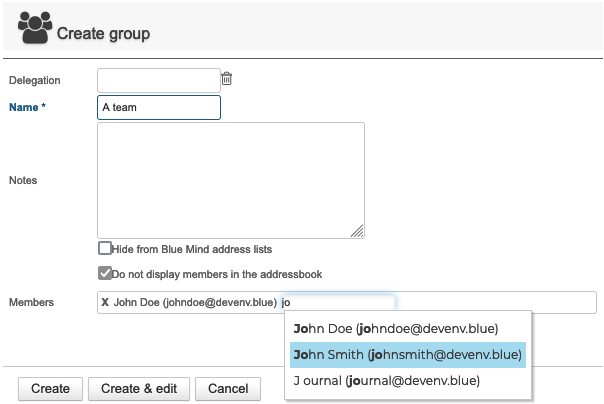Click into the Name field containing A team

tap(159, 107)
